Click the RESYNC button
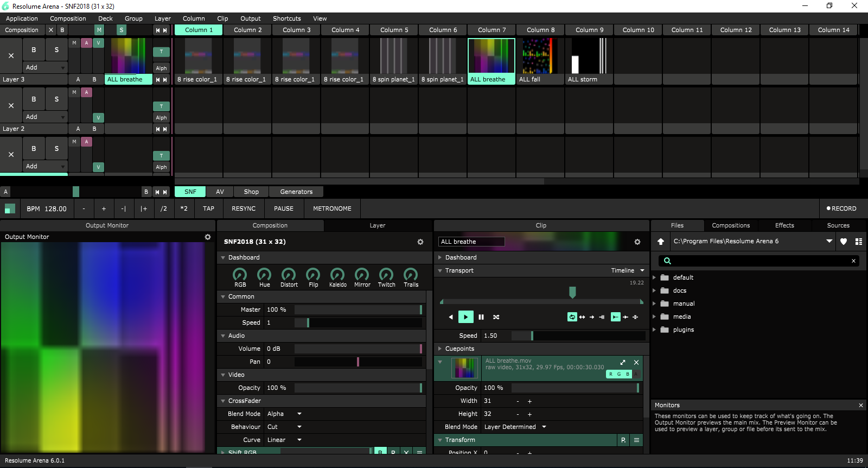The height and width of the screenshot is (468, 868). point(244,208)
